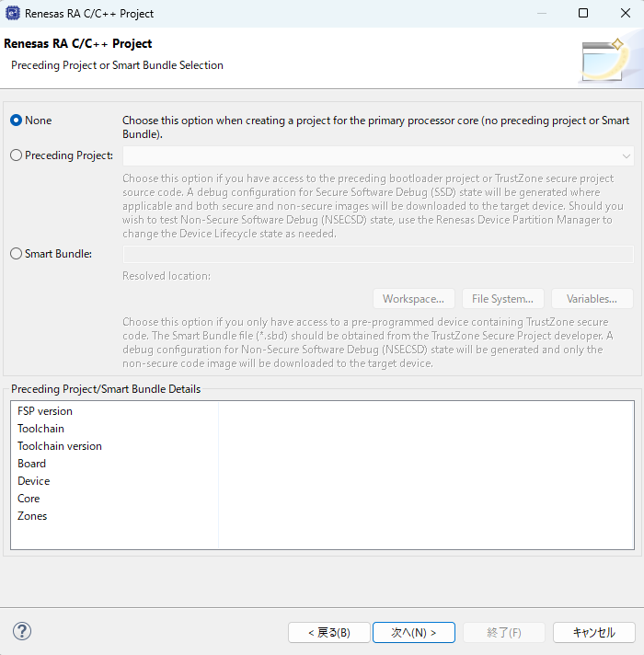Open the help question mark icon

coord(22,631)
